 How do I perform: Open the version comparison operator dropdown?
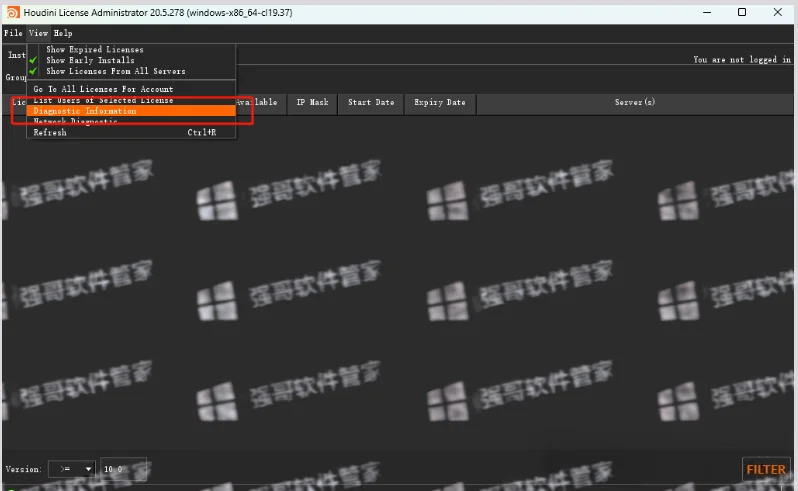click(72, 469)
